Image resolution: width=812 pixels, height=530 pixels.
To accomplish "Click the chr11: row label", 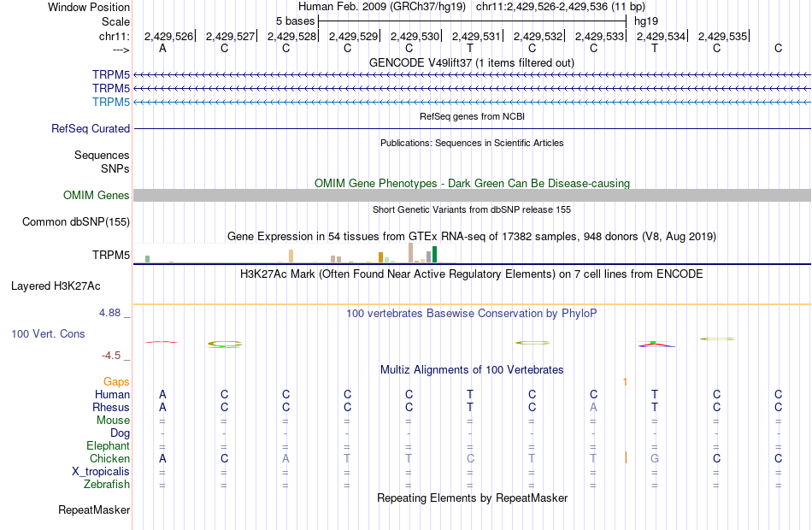I will [x=114, y=36].
